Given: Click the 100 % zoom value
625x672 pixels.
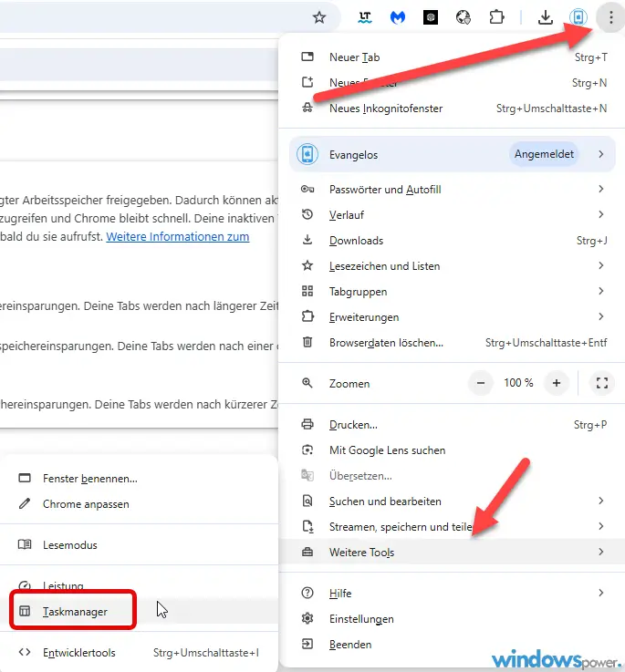Looking at the screenshot, I should tap(518, 383).
